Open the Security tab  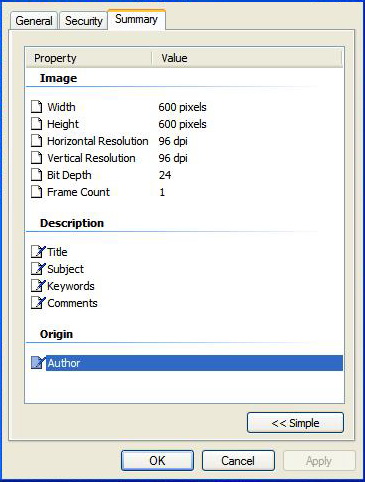84,21
